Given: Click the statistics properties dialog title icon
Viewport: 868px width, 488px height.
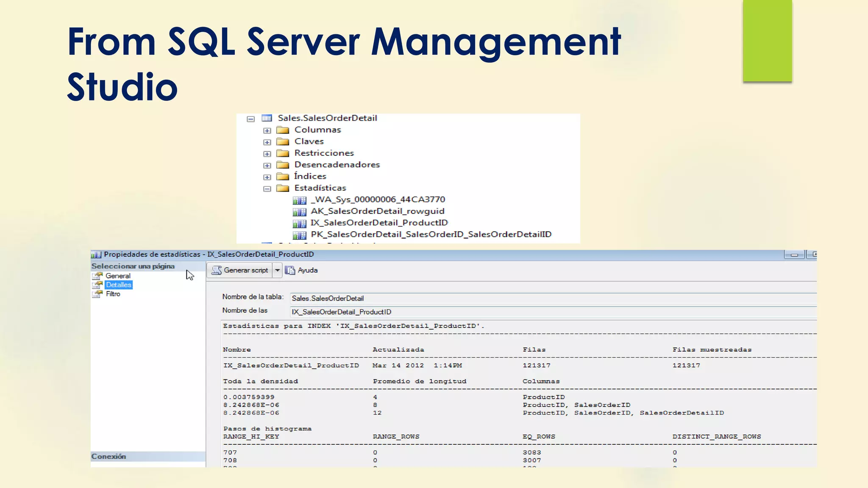Looking at the screenshot, I should point(96,255).
